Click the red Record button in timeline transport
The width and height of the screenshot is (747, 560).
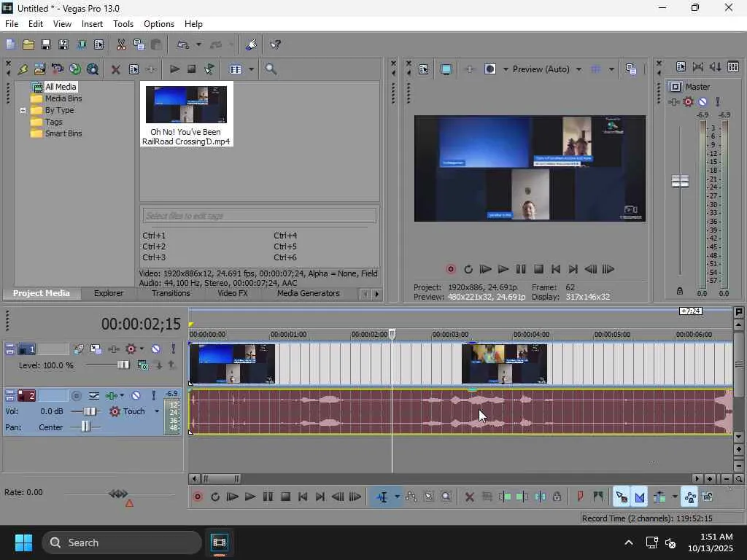tap(197, 497)
